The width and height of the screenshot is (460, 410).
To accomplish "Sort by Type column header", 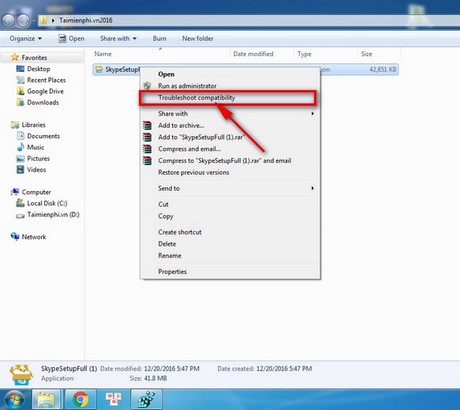I will pos(304,54).
